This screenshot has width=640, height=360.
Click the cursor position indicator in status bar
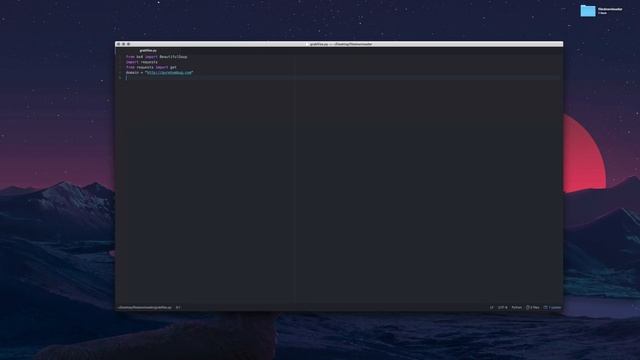(x=178, y=307)
